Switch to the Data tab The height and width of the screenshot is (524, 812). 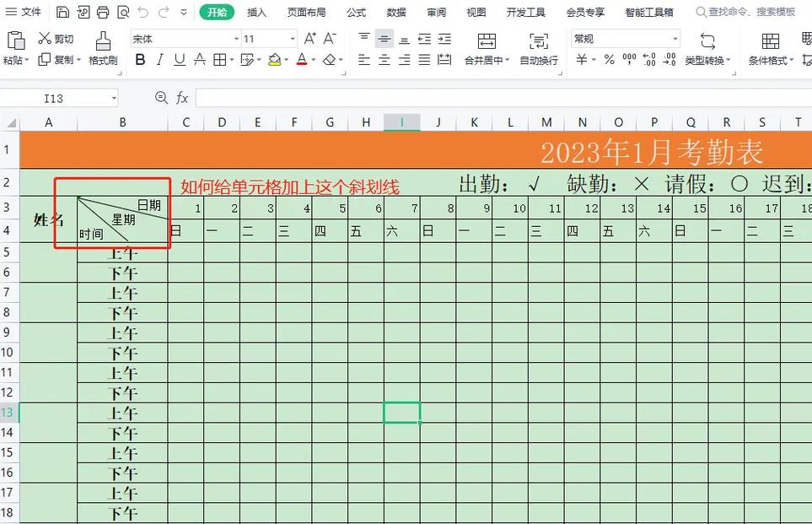click(396, 13)
